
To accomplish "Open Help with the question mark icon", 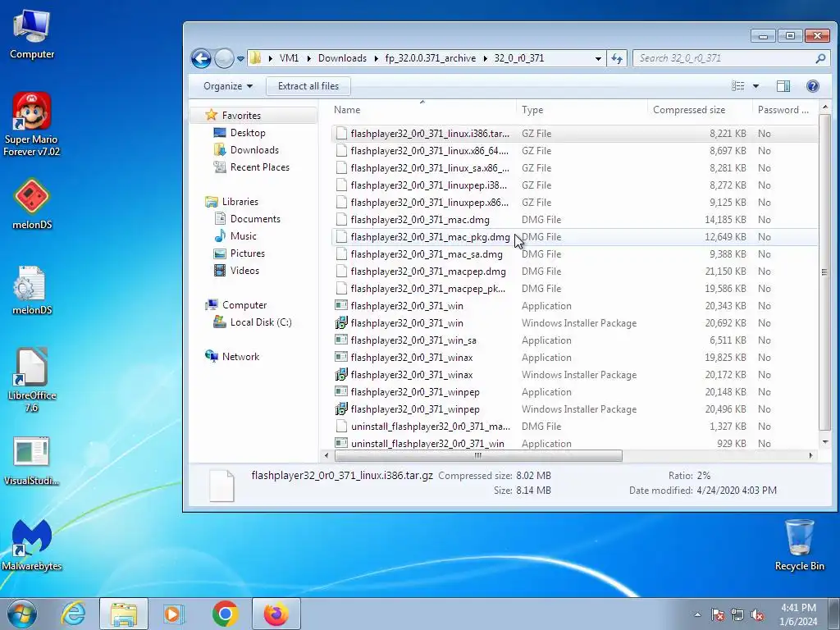I will [x=813, y=86].
